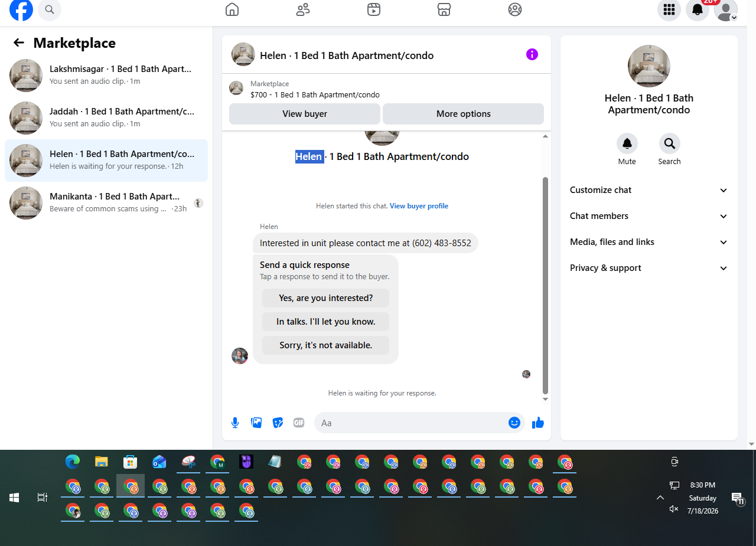This screenshot has width=756, height=546.
Task: Send a thumbs-up like
Action: 538,423
